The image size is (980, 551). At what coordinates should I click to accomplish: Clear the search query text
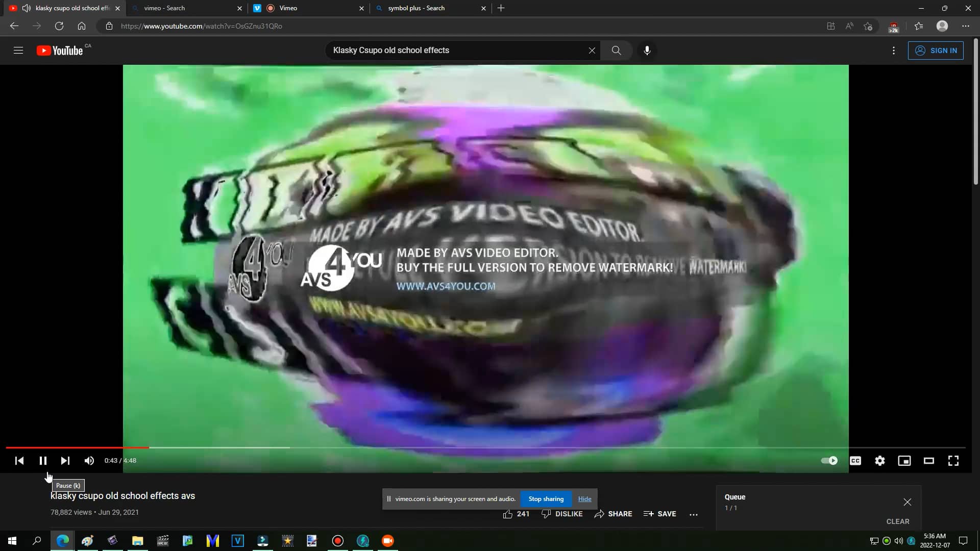pyautogui.click(x=592, y=50)
